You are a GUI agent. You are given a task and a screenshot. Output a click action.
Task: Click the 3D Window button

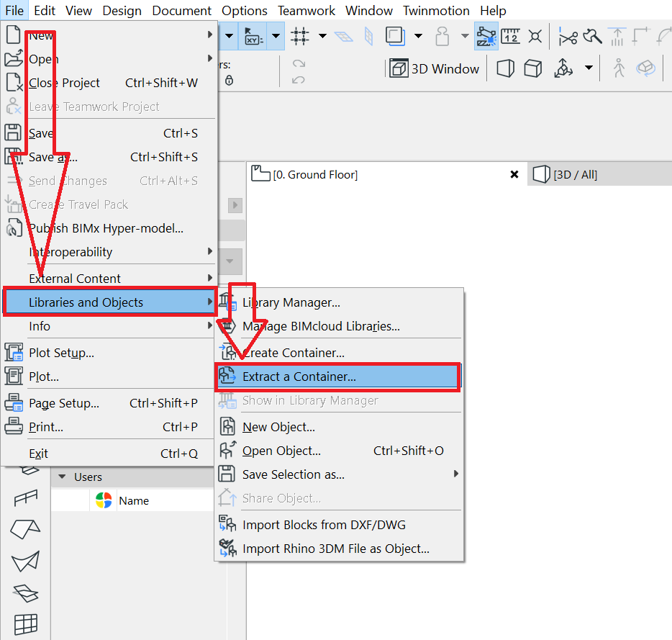435,68
